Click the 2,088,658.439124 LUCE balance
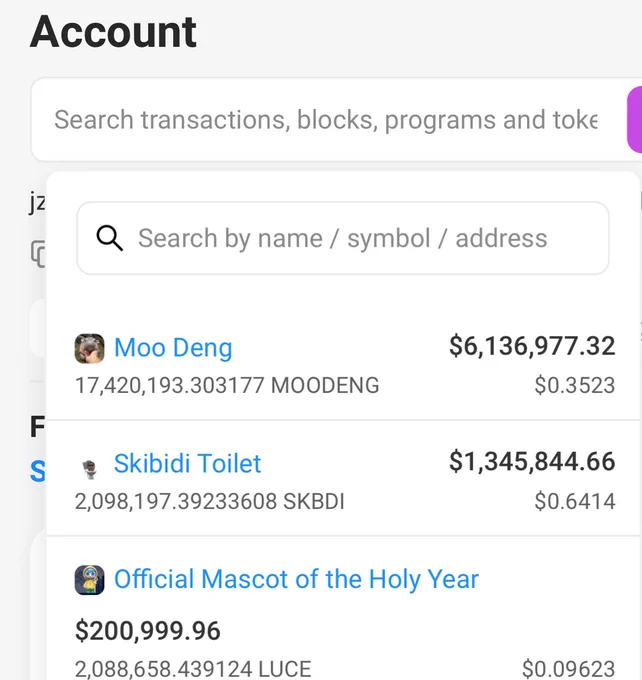This screenshot has height=680, width=642. click(193, 669)
